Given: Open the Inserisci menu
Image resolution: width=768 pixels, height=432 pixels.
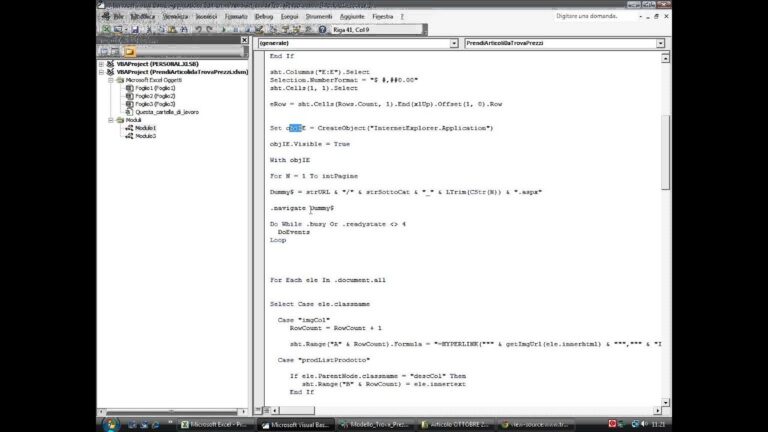Looking at the screenshot, I should (x=206, y=17).
